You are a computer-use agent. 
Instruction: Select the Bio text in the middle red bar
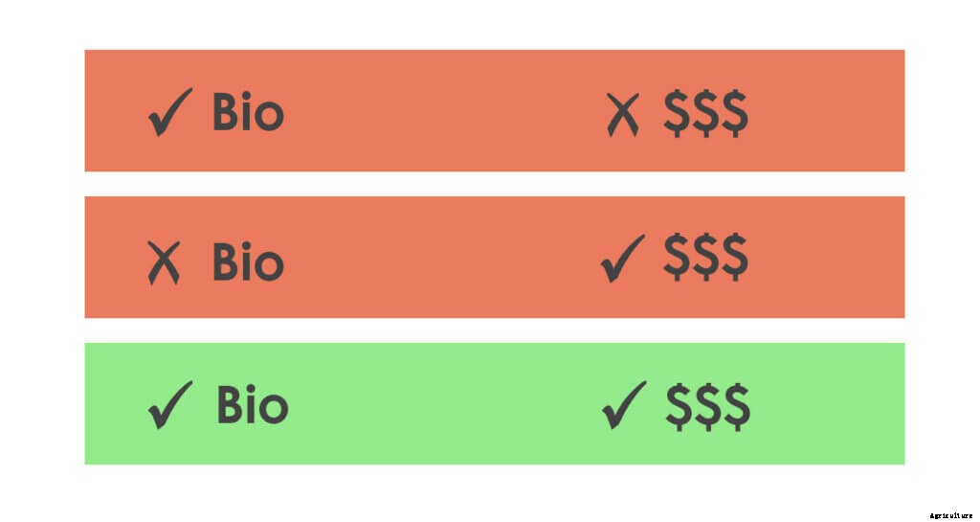[248, 261]
